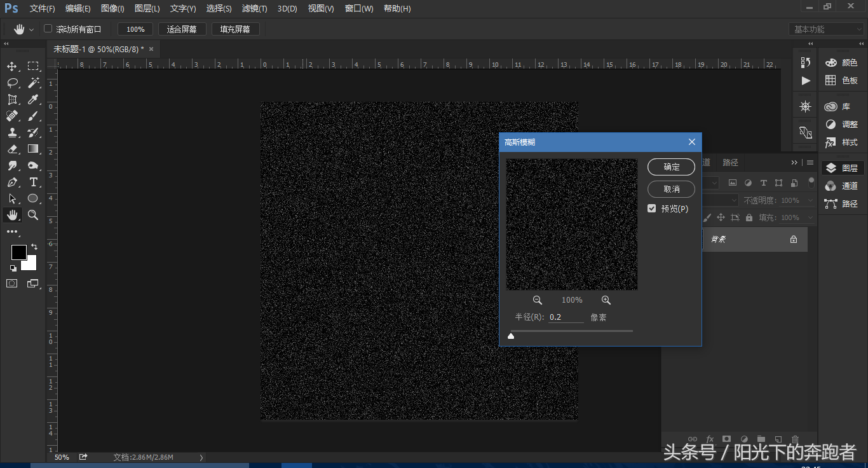Select the Hand tool in toolbox

click(12, 215)
